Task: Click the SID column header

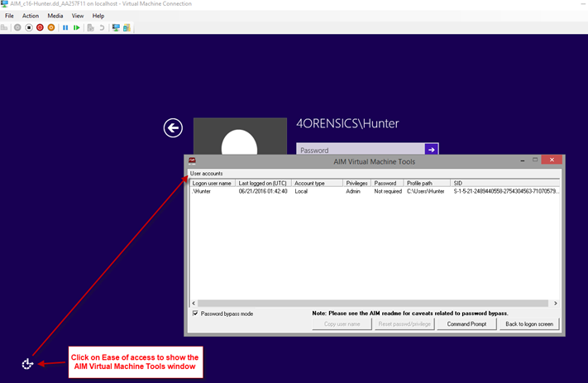Action: pos(504,183)
